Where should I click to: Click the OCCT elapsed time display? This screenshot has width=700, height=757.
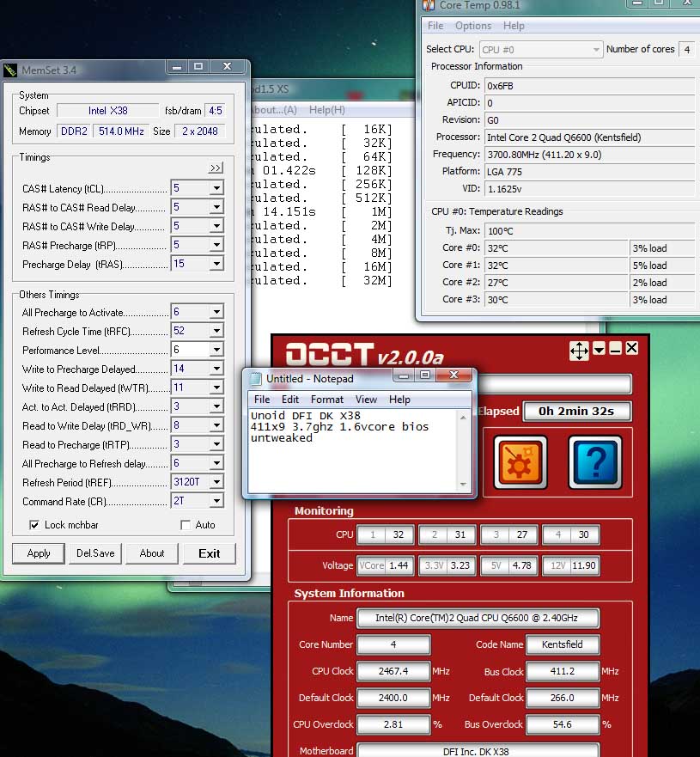point(576,412)
